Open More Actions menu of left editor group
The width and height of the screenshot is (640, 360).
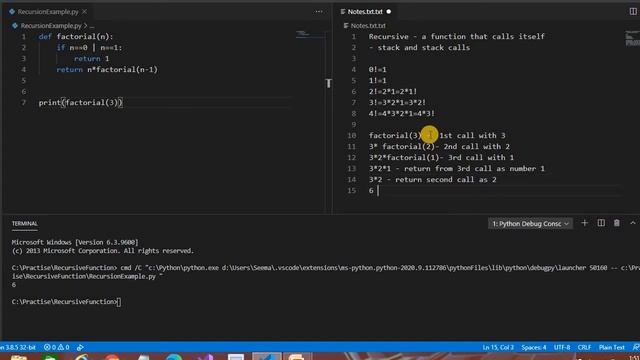pos(319,12)
